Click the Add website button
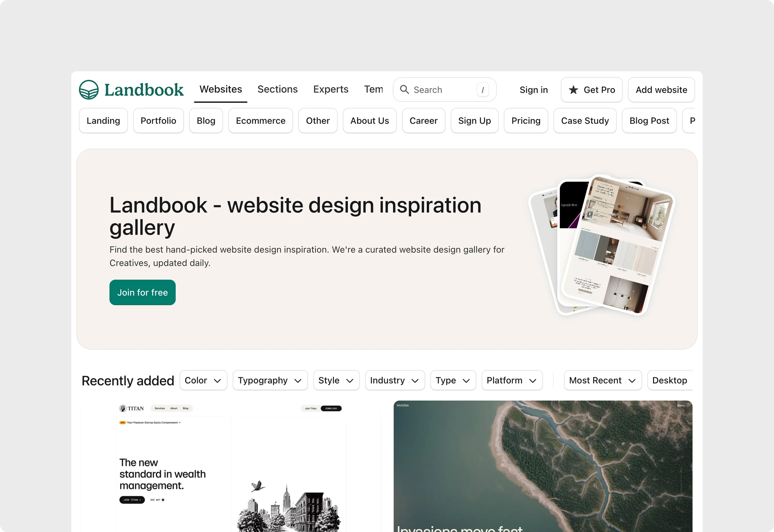774x532 pixels. pyautogui.click(x=661, y=90)
